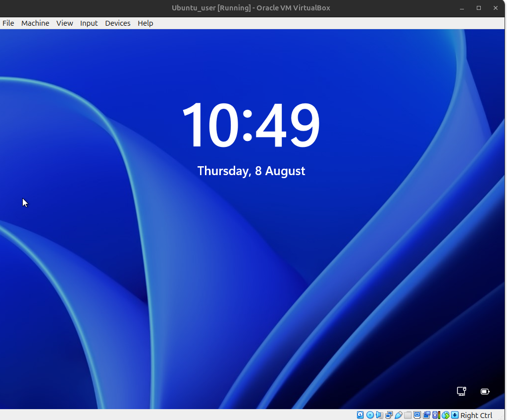This screenshot has height=420, width=507.
Task: Click the 10:49 lock screen clock
Action: click(x=251, y=125)
